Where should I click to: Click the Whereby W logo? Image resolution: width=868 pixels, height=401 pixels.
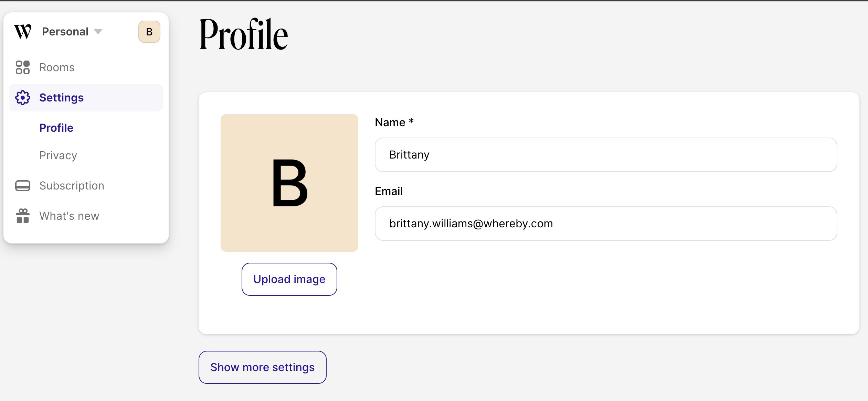coord(23,32)
